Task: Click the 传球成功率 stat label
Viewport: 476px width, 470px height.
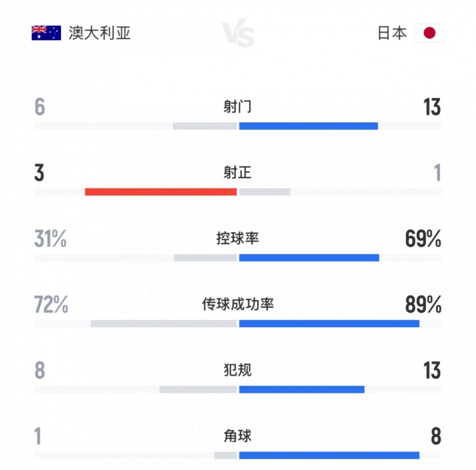Action: pyautogui.click(x=238, y=304)
